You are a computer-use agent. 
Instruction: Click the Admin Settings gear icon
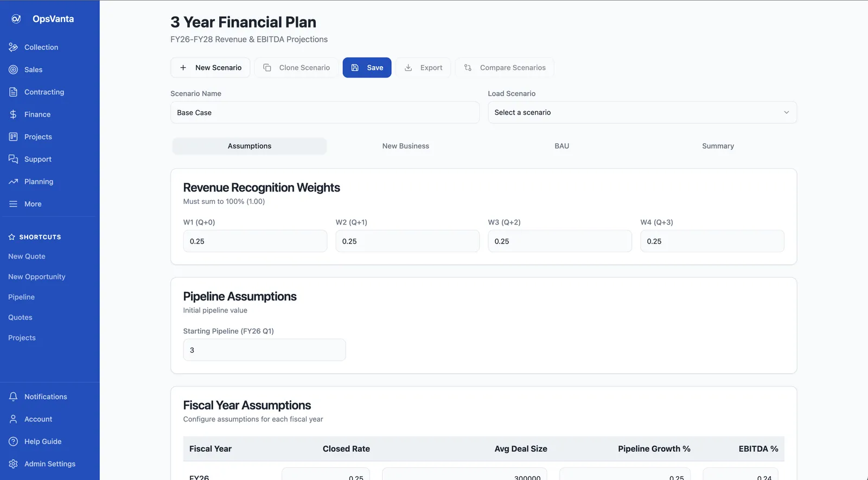14,464
